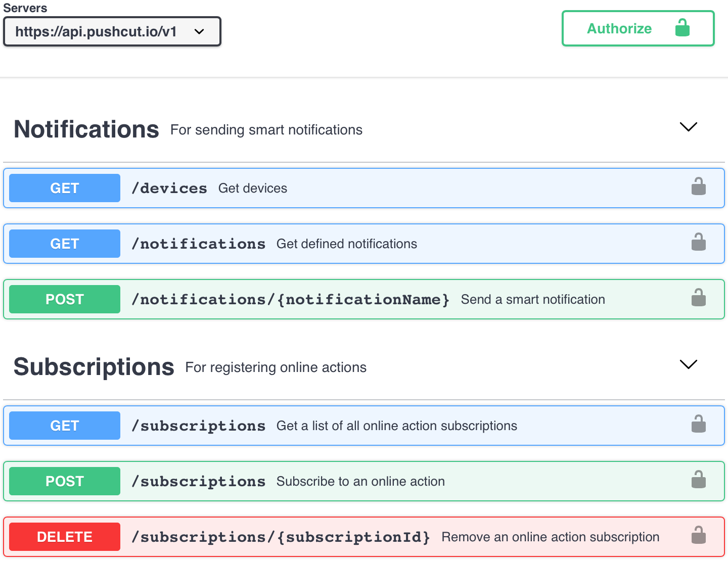Click the green padlock inside Authorize button
Viewport: 728px width, 561px height.
coord(682,28)
